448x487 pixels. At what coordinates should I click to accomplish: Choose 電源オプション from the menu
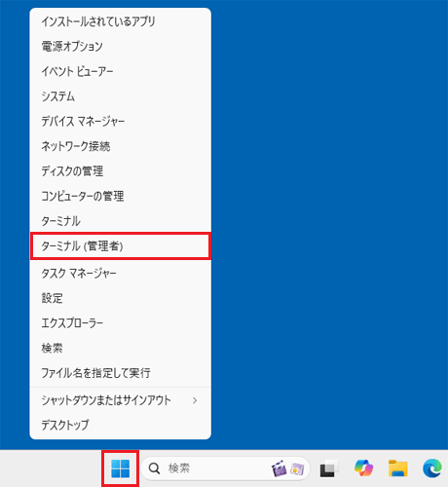click(121, 47)
